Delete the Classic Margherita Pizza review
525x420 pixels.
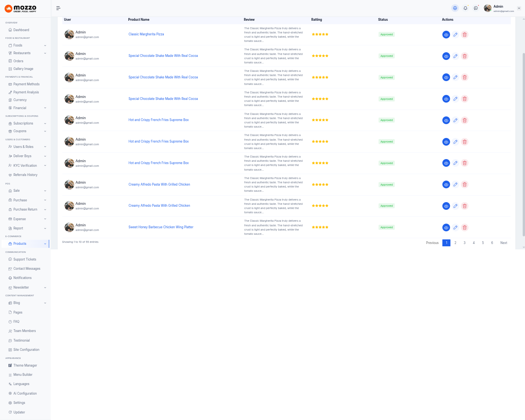pyautogui.click(x=465, y=35)
